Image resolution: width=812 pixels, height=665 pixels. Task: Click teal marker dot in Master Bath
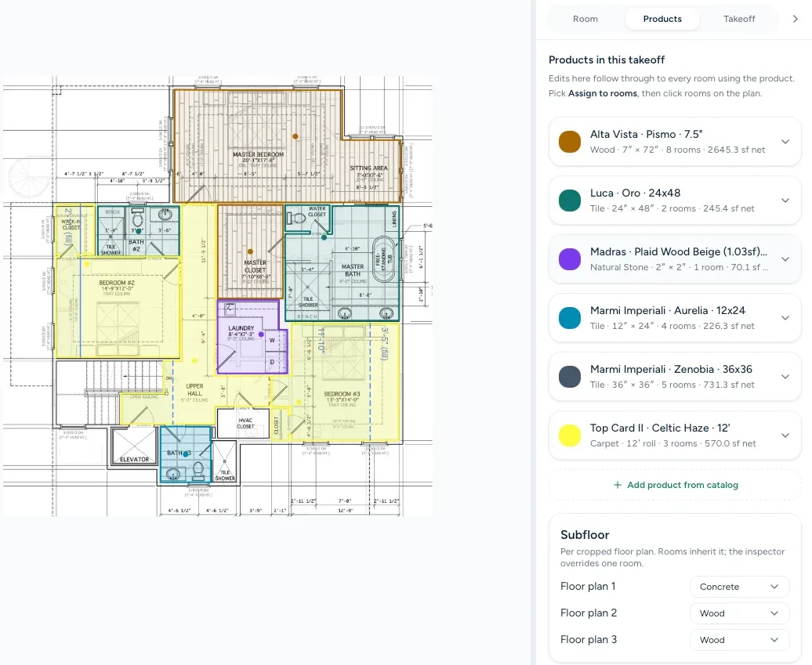tap(324, 237)
